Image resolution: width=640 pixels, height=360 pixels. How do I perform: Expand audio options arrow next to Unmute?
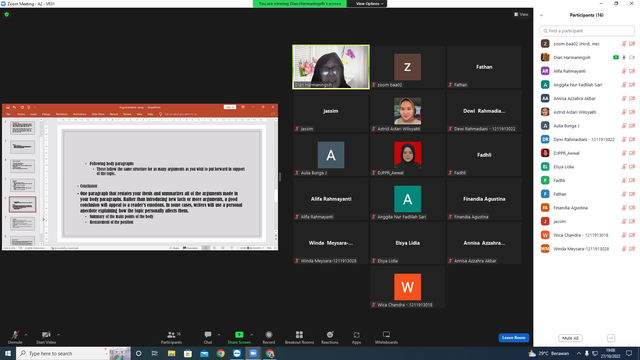click(x=26, y=335)
